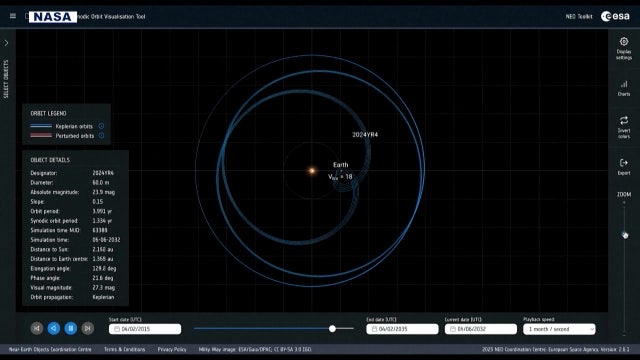Play the simulation in reverse
Viewport: 640px width, 360px height.
point(54,328)
